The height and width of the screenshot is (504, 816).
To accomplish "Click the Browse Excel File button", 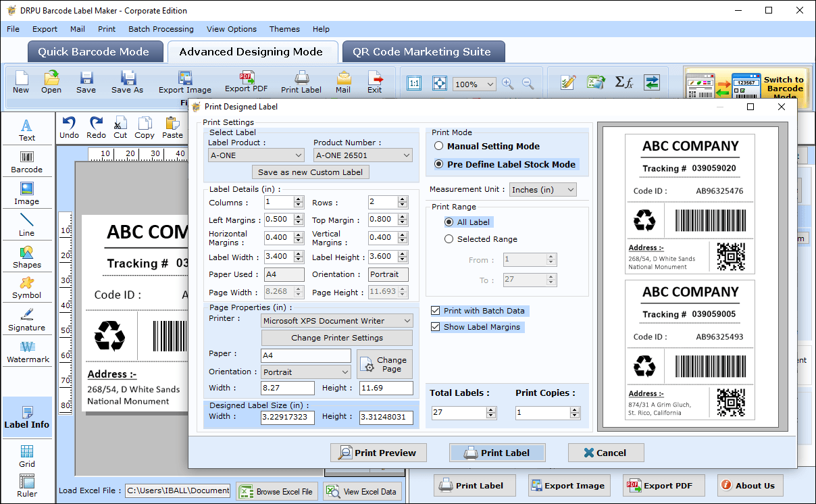I will click(277, 491).
